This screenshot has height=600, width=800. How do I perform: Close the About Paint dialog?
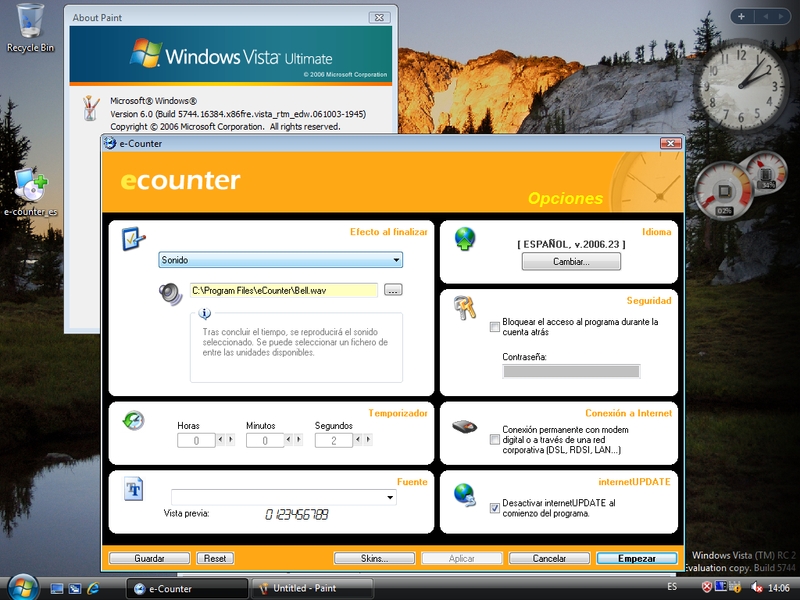click(x=379, y=17)
